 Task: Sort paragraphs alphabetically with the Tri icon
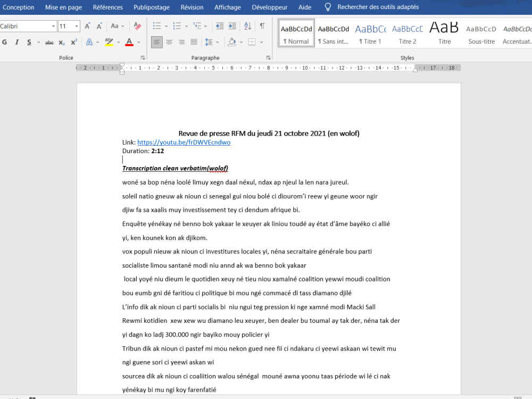pos(247,27)
